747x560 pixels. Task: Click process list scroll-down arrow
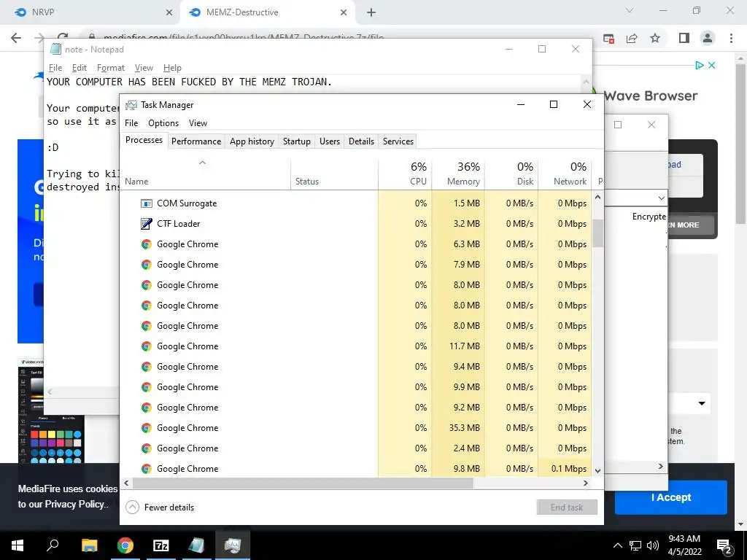click(x=598, y=470)
